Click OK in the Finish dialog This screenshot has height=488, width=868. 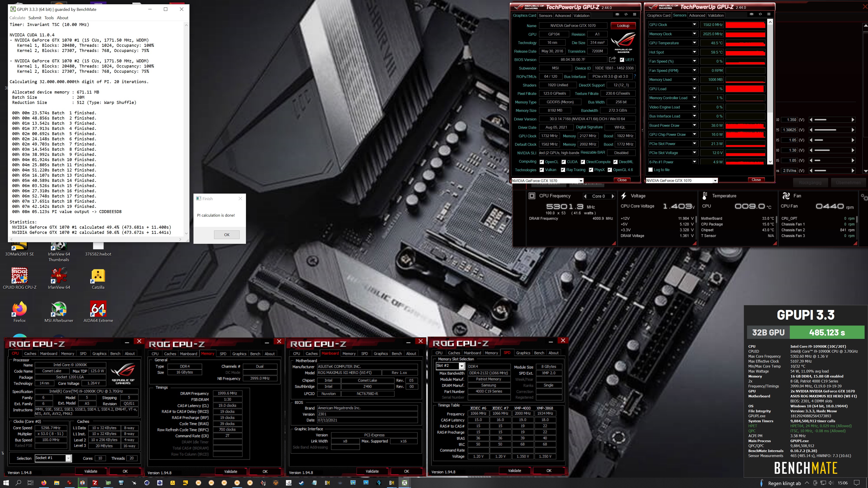click(227, 235)
